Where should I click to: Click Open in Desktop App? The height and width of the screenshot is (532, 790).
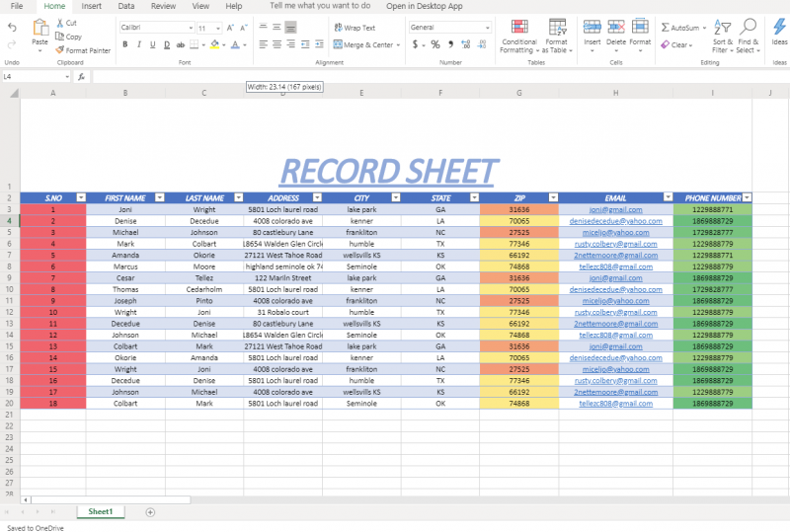tap(424, 6)
